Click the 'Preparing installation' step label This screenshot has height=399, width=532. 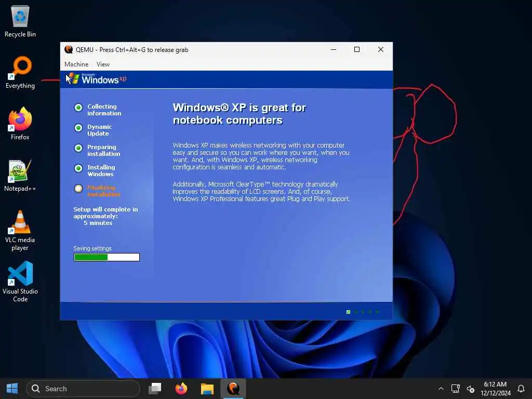click(103, 150)
